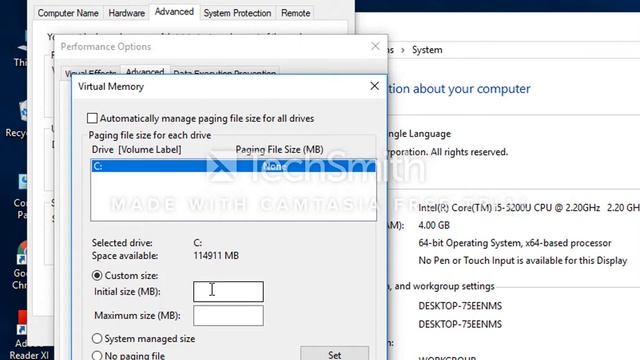The width and height of the screenshot is (640, 360).
Task: Switch to the Remote tab
Action: click(x=296, y=13)
